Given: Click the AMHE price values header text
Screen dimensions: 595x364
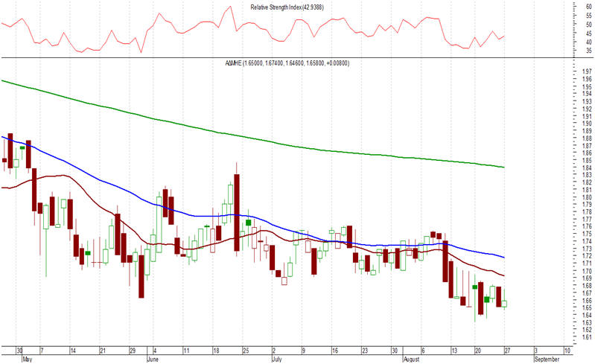Looking at the screenshot, I should point(287,63).
